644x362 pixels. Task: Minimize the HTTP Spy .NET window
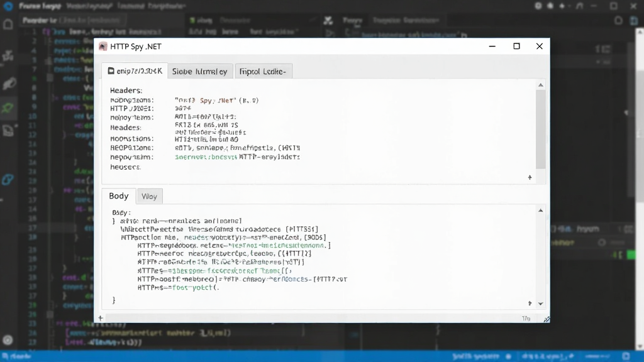pos(492,47)
